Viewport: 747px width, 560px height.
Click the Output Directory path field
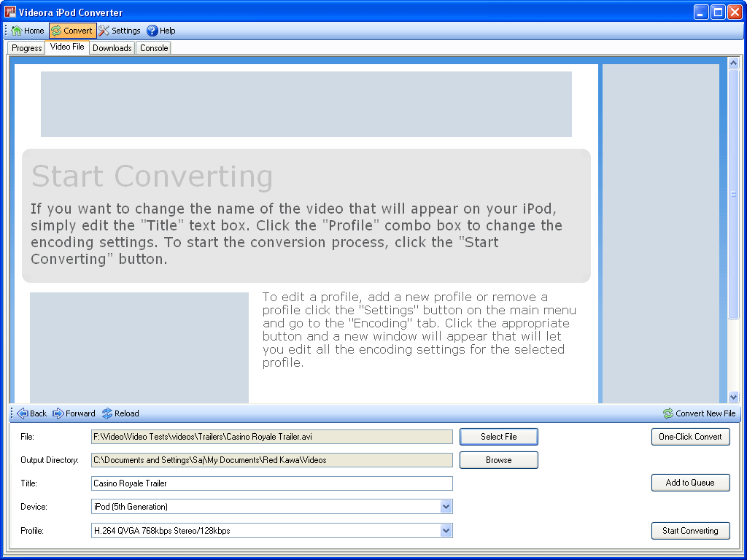point(271,460)
